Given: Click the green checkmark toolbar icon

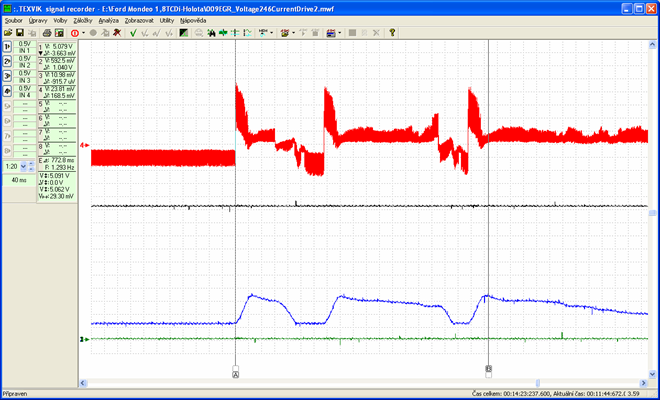Looking at the screenshot, I should click(x=133, y=33).
